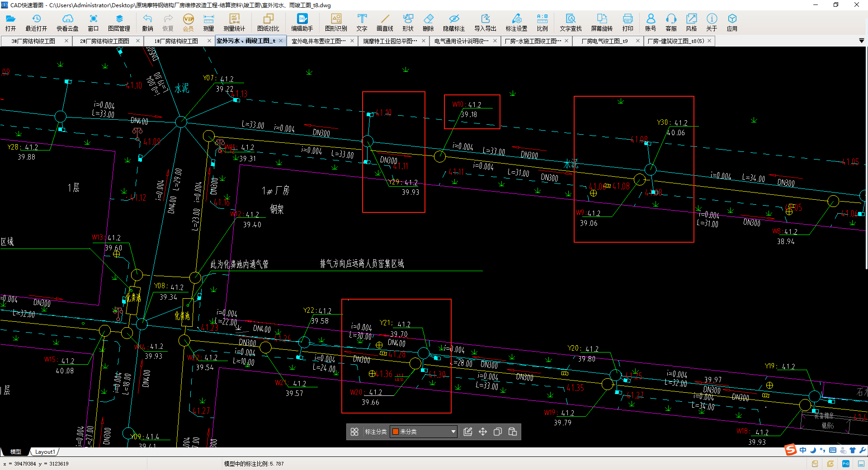Screen dimensions: 868x470
Task: Select the 画直线 draw line tool
Action: click(385, 22)
